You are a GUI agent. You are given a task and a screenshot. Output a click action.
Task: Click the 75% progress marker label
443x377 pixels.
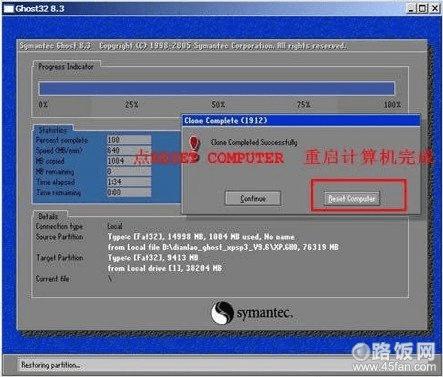(304, 105)
